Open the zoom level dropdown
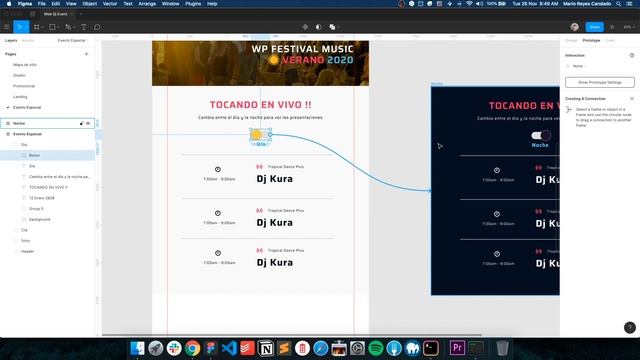Screen dimensions: 640x360 [x=629, y=27]
